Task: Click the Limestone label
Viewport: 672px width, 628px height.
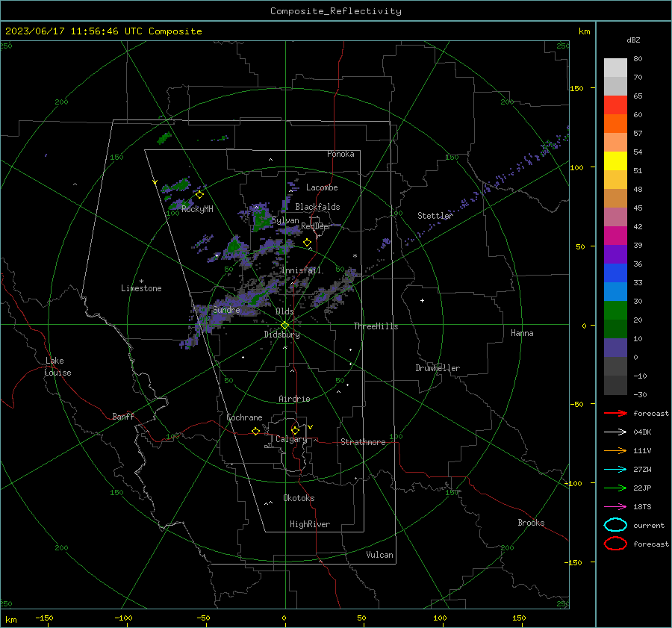Action: coord(141,288)
